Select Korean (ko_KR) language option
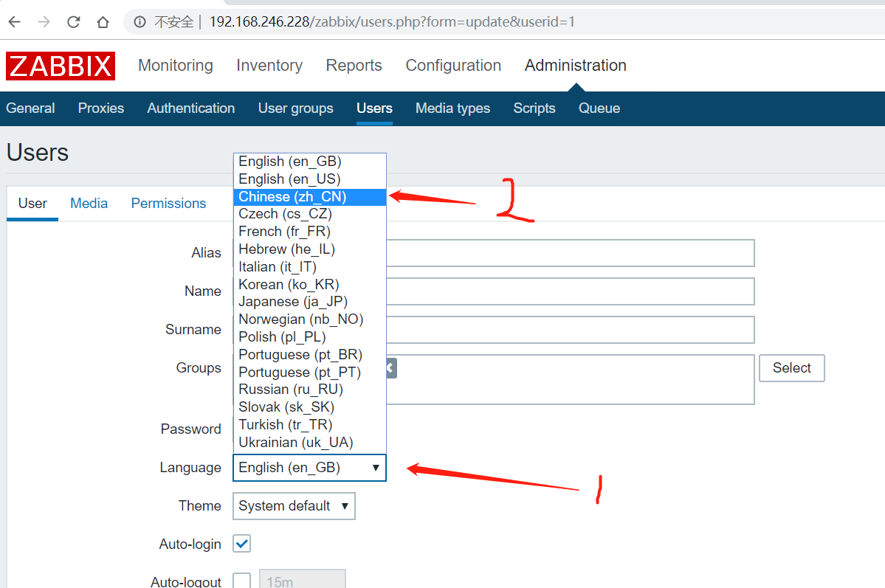The width and height of the screenshot is (885, 588). tap(310, 284)
